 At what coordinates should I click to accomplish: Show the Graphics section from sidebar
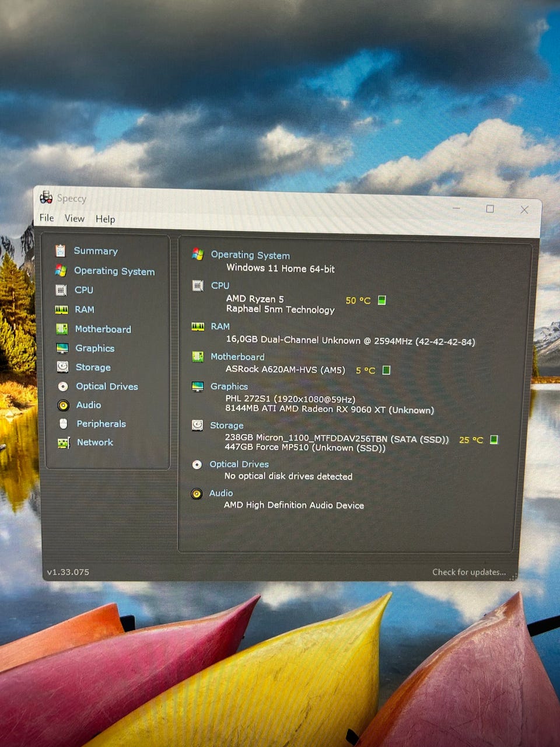(x=95, y=348)
